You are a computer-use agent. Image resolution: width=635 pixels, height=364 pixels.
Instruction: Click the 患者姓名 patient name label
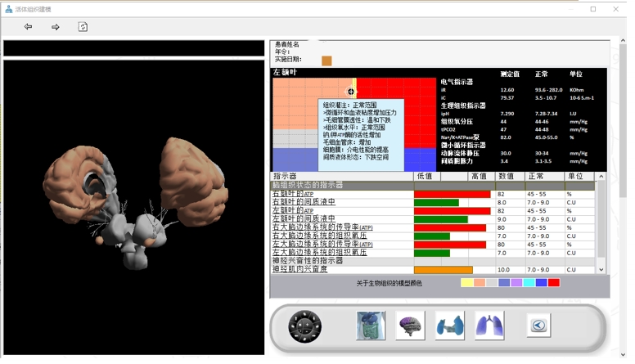click(286, 44)
